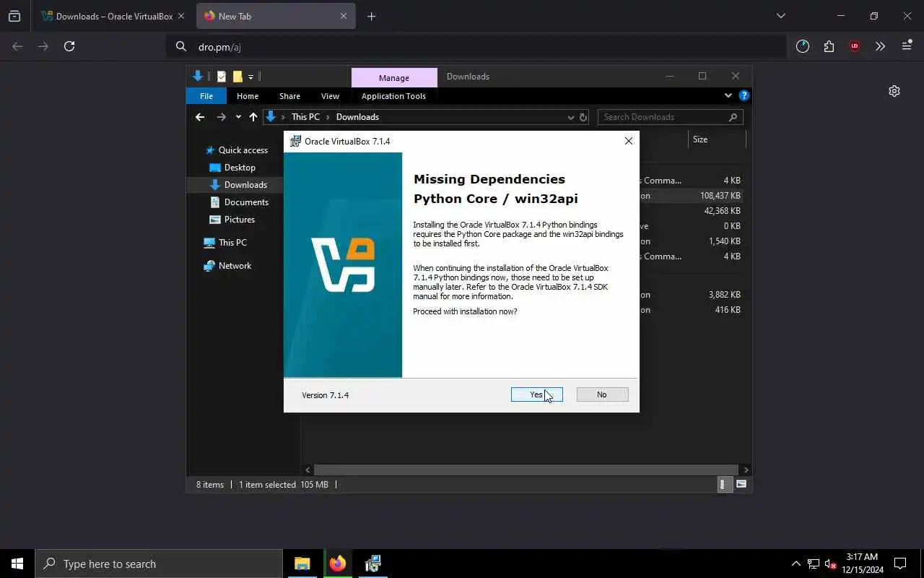Open the Windows Start menu
Viewport: 924px width, 578px height.
pyautogui.click(x=17, y=564)
